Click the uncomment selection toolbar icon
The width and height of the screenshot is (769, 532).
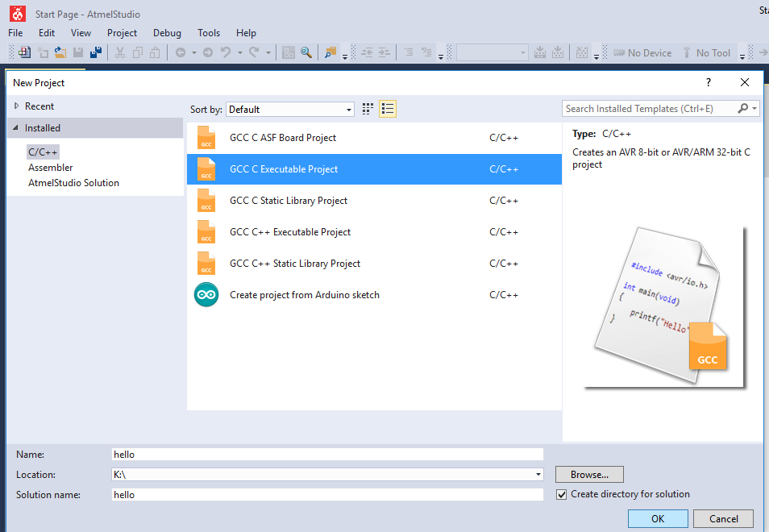pyautogui.click(x=426, y=52)
